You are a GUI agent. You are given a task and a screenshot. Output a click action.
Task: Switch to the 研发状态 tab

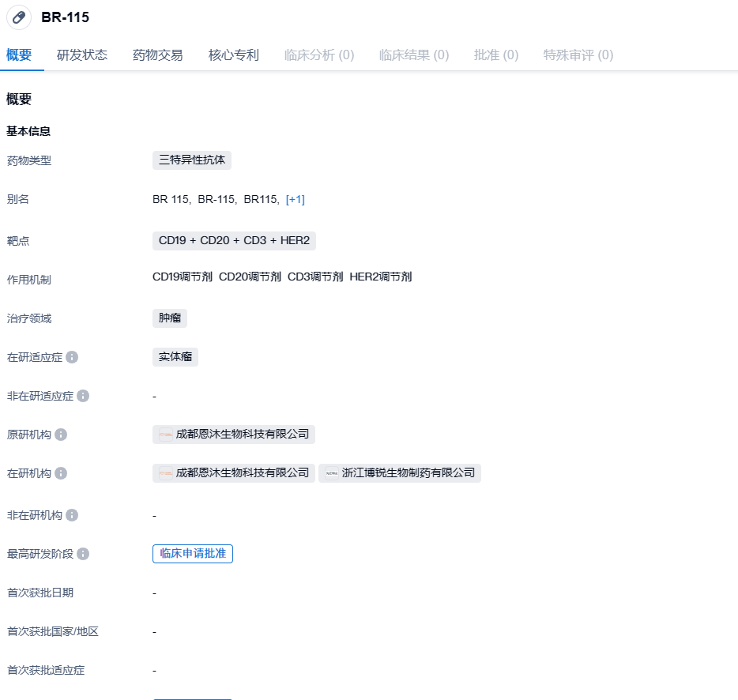pos(82,55)
